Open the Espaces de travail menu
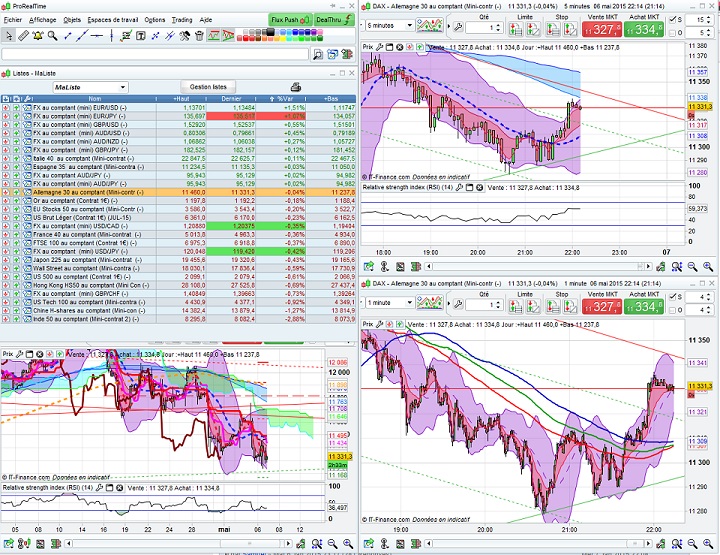The image size is (720, 555). pyautogui.click(x=113, y=20)
